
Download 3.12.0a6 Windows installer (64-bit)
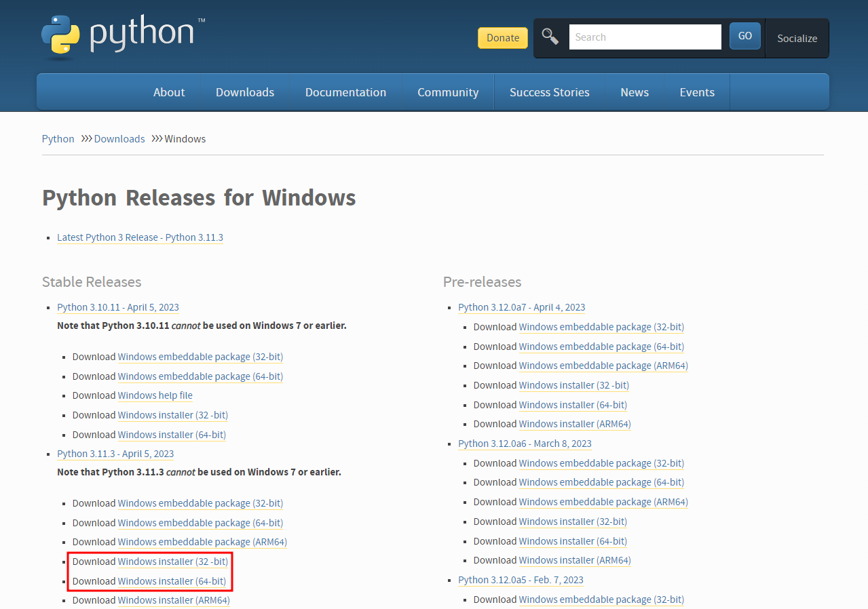[573, 541]
